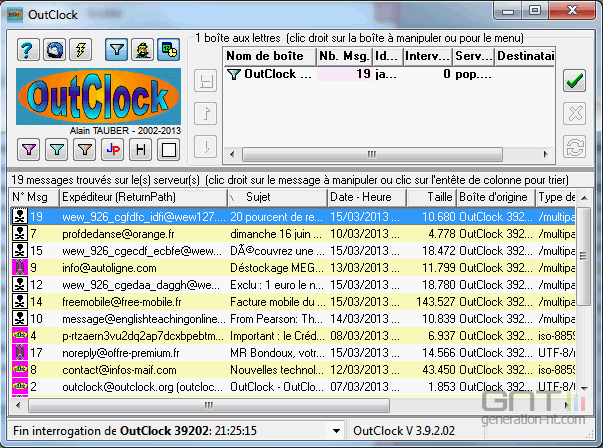
Task: Click the skull icon on message 19
Action: point(20,217)
